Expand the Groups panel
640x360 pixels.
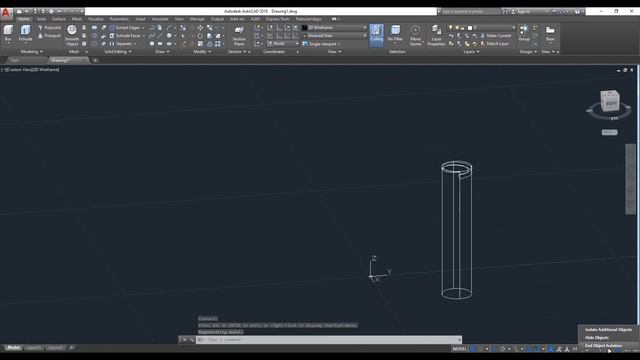[x=528, y=52]
